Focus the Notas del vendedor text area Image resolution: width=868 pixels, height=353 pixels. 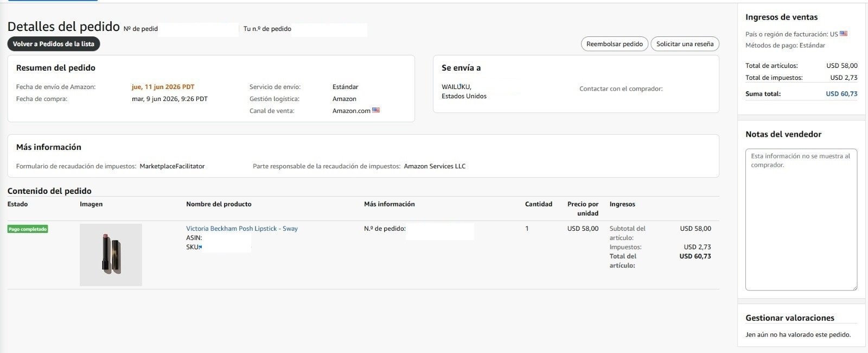coord(801,219)
